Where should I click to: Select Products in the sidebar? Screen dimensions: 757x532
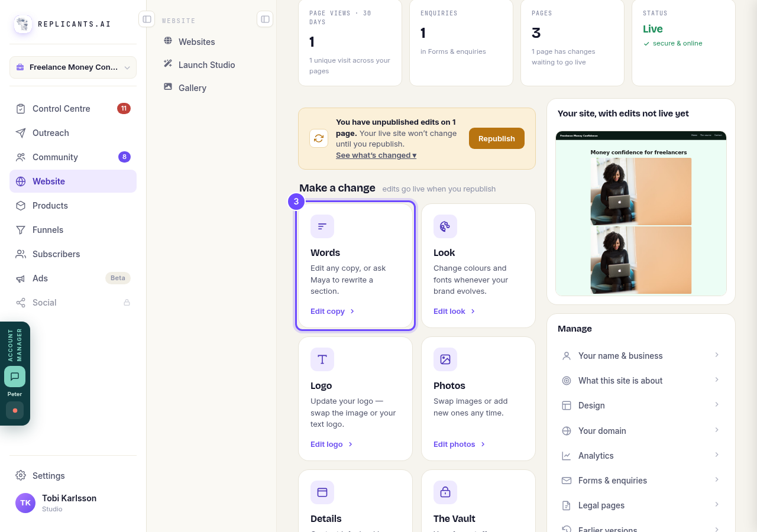[x=73, y=206]
